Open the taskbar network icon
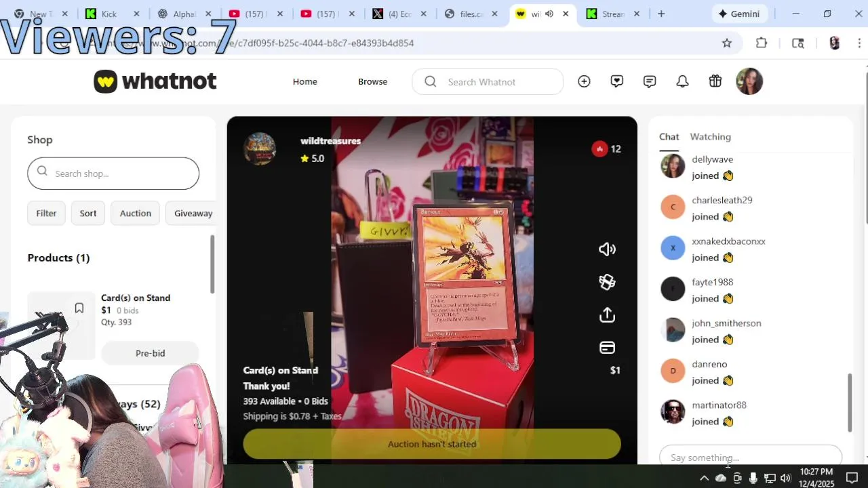This screenshot has height=488, width=868. [x=770, y=479]
